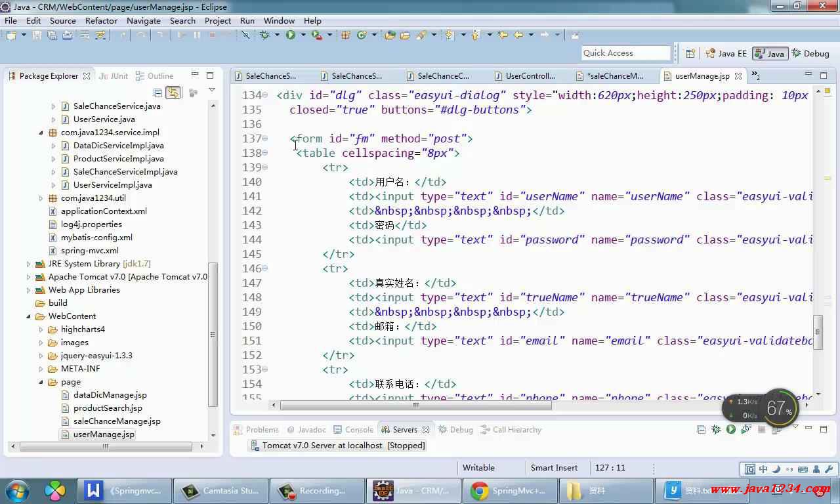The height and width of the screenshot is (504, 840).
Task: Click the IME wrench settings icon
Action: 829,469
